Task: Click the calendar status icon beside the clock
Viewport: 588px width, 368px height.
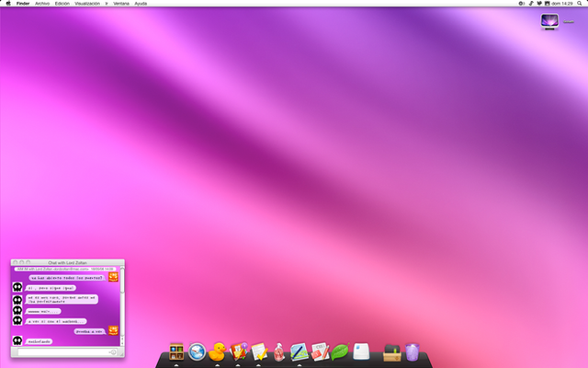Action: point(548,4)
